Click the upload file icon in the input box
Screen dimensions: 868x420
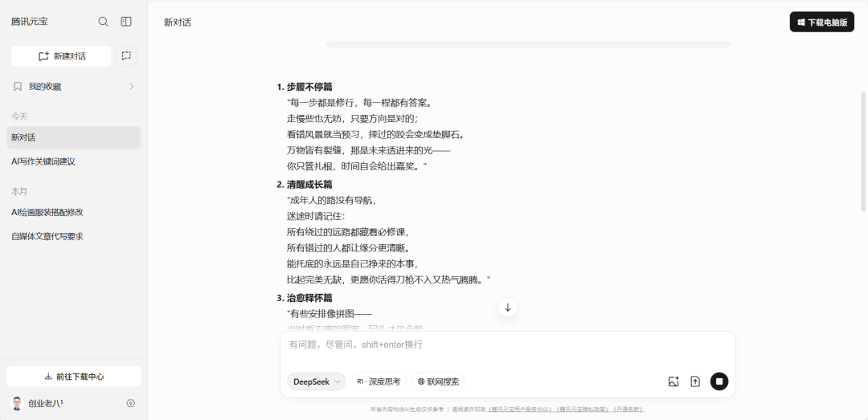[x=695, y=381]
